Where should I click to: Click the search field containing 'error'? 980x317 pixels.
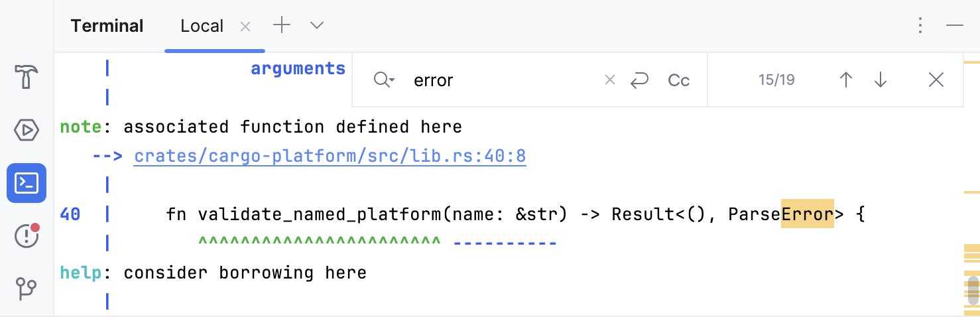pyautogui.click(x=504, y=80)
